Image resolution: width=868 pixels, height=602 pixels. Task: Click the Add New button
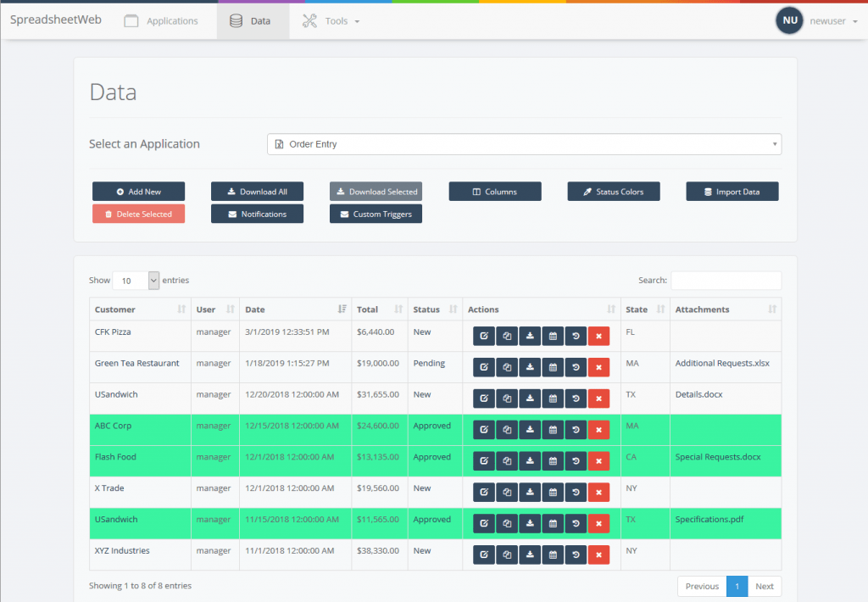[138, 192]
